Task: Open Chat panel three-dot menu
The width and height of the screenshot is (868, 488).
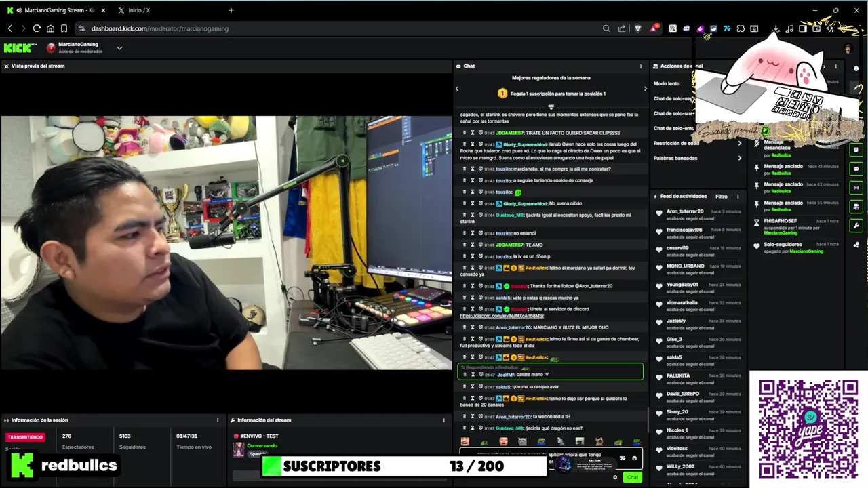Action: click(x=641, y=66)
